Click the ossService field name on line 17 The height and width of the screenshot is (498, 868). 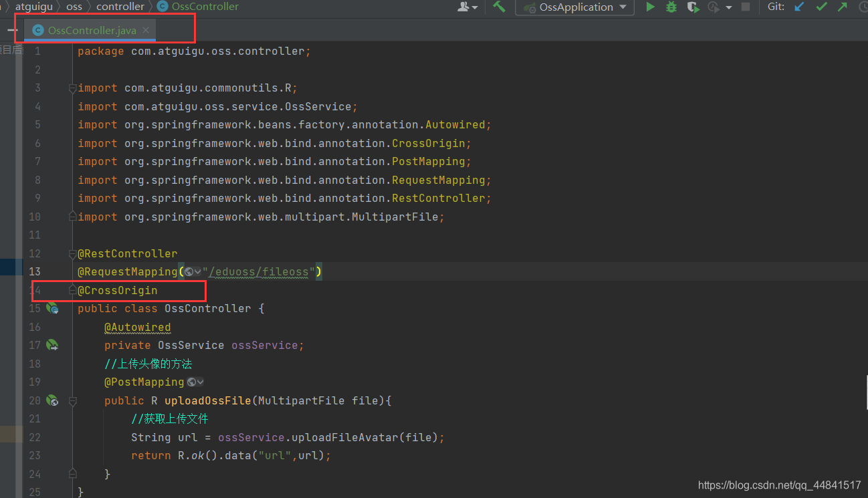[265, 345]
